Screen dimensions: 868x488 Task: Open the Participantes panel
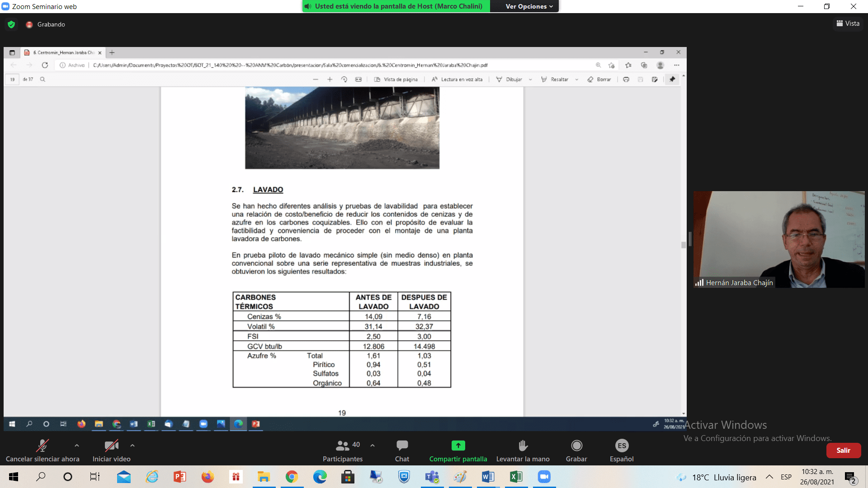point(343,451)
